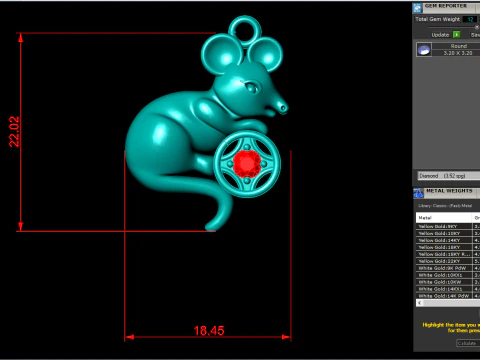This screenshot has height=360, width=480.
Task: Open the Diamond (3.52 spg) material dropdown
Action: (x=449, y=176)
